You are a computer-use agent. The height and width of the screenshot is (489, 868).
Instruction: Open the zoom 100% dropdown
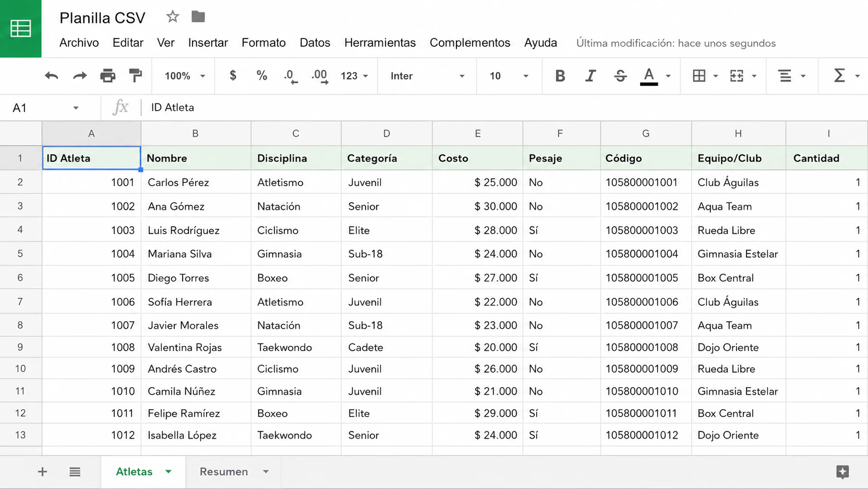(x=185, y=76)
